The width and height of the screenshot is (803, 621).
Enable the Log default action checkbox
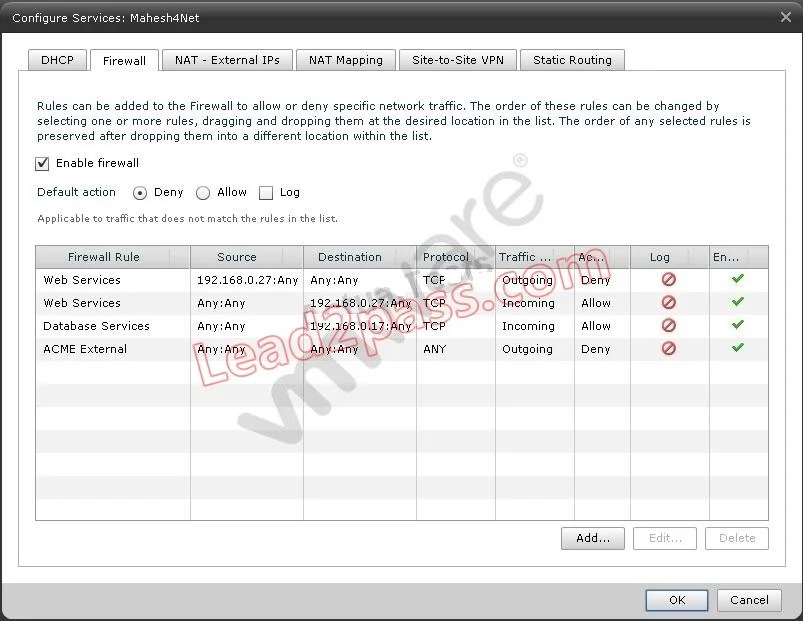266,193
